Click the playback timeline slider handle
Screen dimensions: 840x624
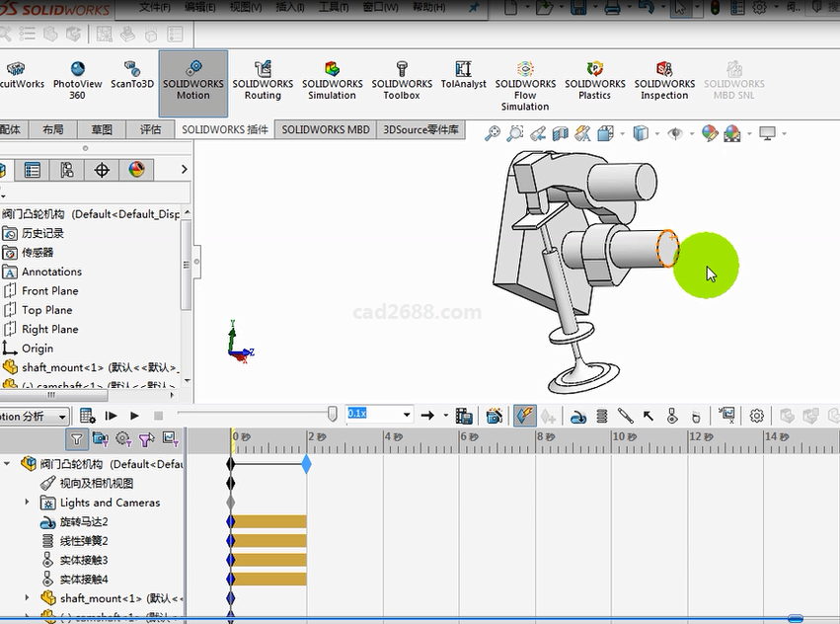tap(333, 415)
